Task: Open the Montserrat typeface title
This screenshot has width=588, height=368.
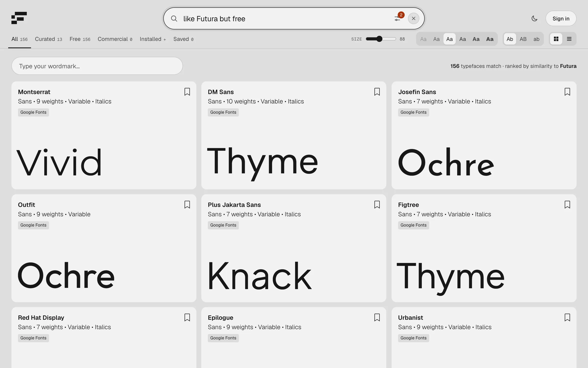Action: tap(34, 92)
